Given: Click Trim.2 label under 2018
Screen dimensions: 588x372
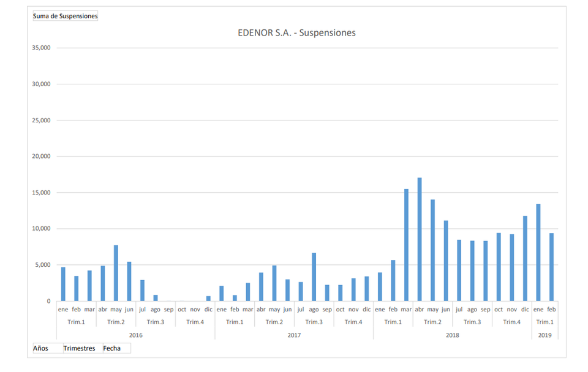Looking at the screenshot, I should (433, 322).
